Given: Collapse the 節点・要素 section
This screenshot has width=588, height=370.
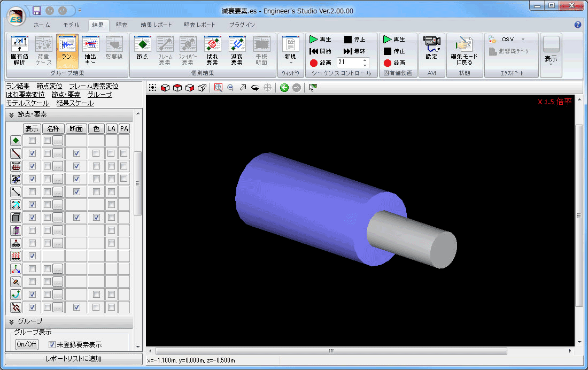Looking at the screenshot, I should point(11,115).
